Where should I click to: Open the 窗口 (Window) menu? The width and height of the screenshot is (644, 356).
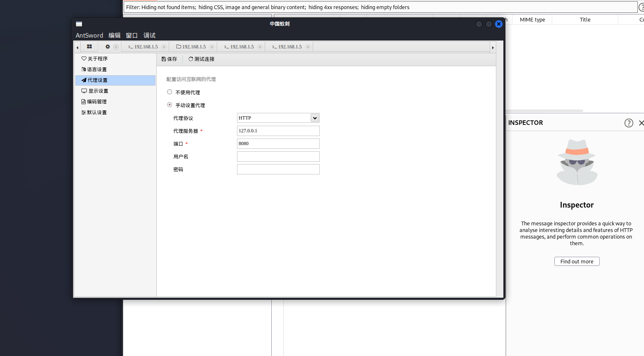point(132,36)
